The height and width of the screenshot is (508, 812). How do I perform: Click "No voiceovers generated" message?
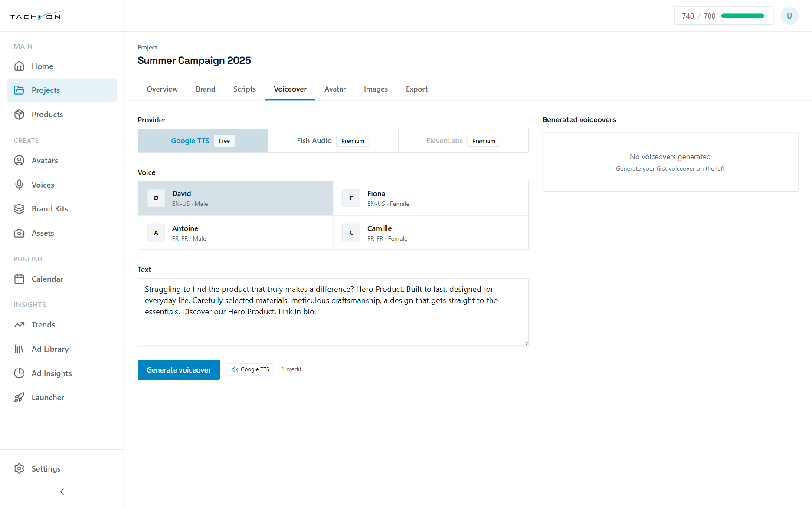[x=670, y=157]
